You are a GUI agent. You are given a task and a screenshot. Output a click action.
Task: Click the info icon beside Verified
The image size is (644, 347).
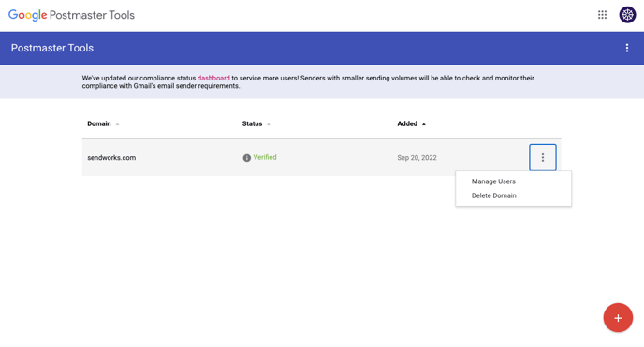click(246, 158)
